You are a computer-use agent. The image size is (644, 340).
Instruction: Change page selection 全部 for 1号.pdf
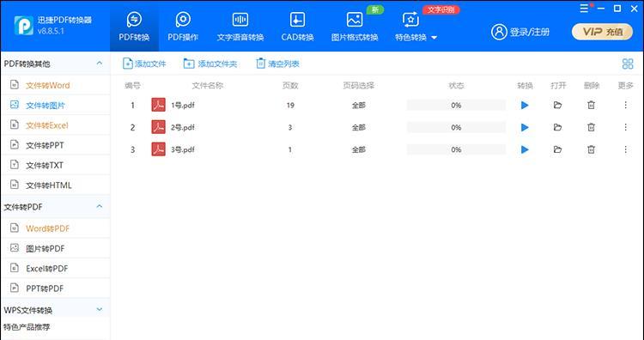pyautogui.click(x=359, y=105)
